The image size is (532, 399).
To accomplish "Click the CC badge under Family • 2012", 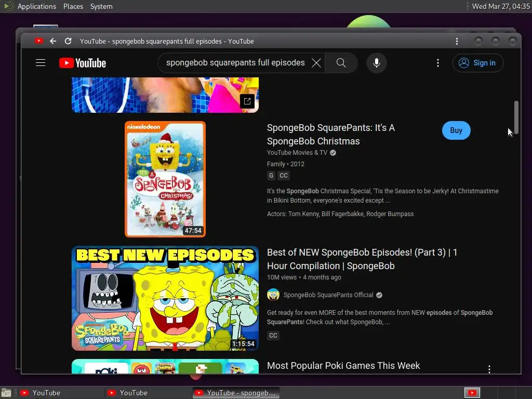I will point(284,176).
